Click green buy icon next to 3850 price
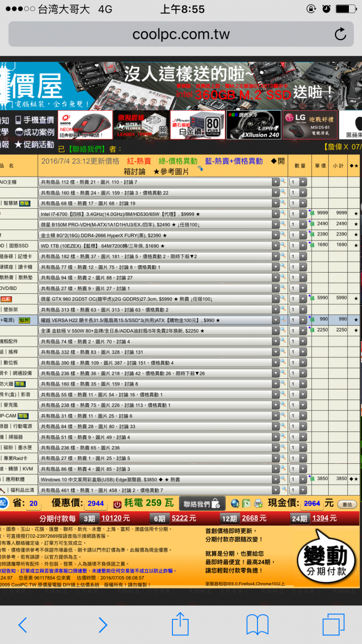The width and height of the screenshot is (362, 644). 311,479
